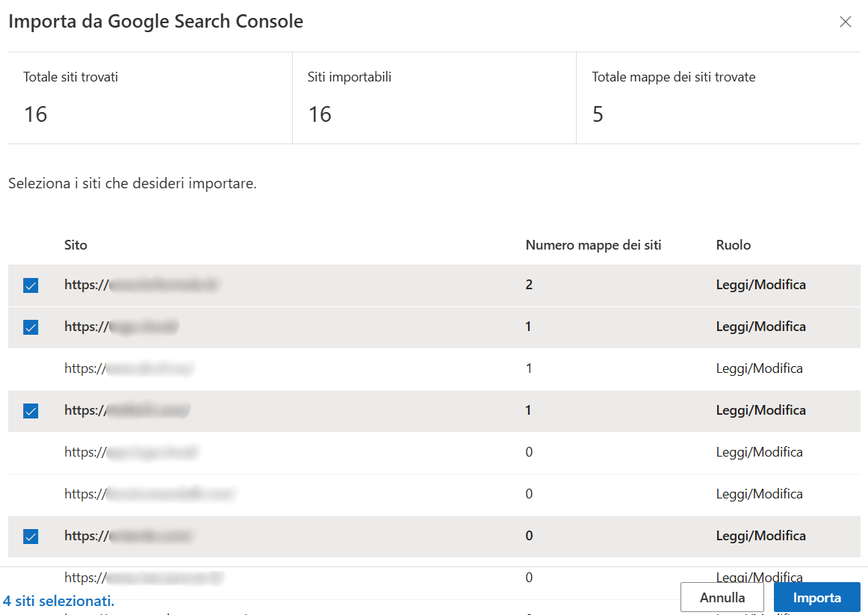Click the sitemap count 2 cell
The width and height of the screenshot is (868, 615).
[529, 285]
